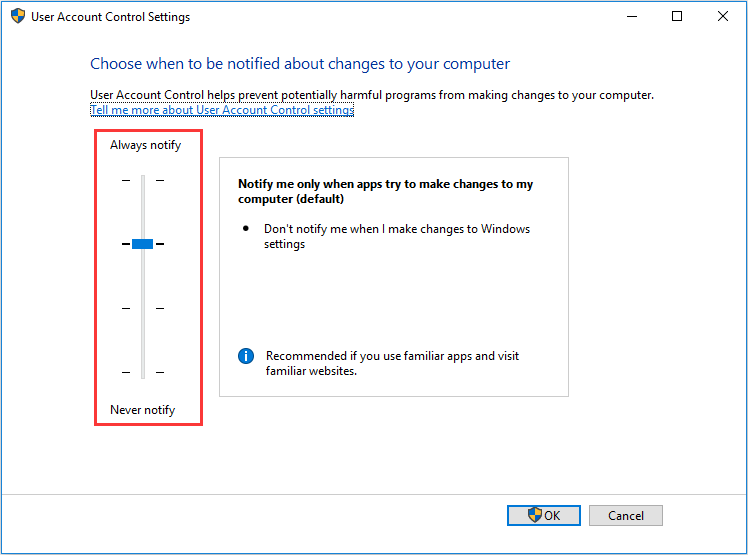
Task: Minimize the User Account Control Settings window
Action: 631,17
